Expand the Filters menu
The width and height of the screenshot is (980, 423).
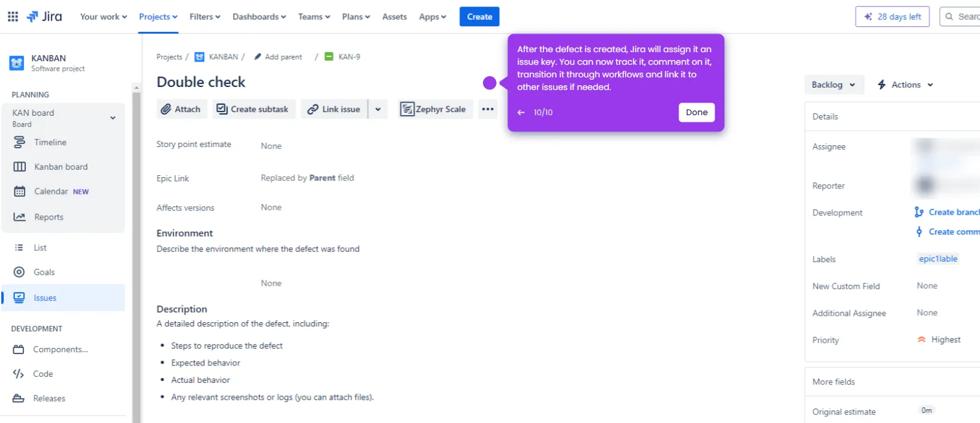click(x=205, y=17)
